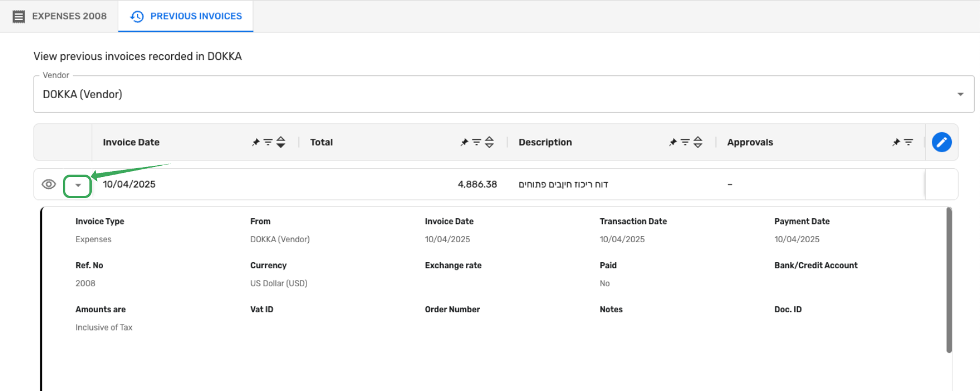Image resolution: width=980 pixels, height=391 pixels.
Task: Select the 4,886.38 total cell
Action: pyautogui.click(x=477, y=184)
